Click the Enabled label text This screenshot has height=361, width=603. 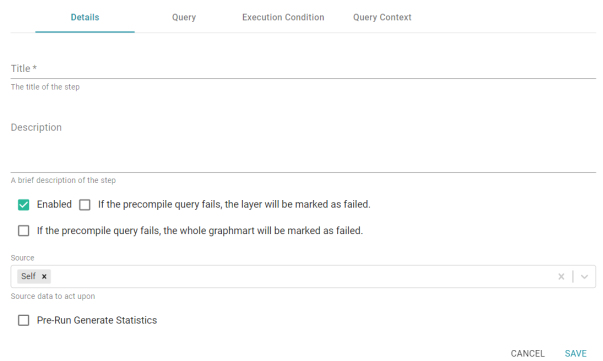[x=54, y=205]
